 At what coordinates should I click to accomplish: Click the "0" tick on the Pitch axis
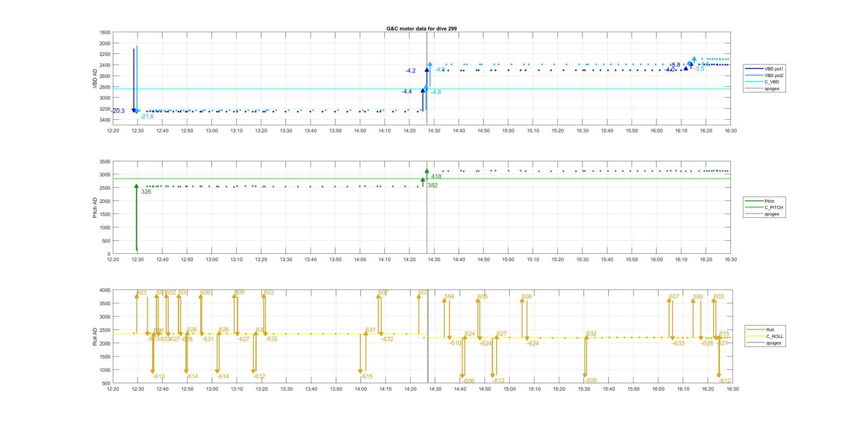tap(110, 254)
